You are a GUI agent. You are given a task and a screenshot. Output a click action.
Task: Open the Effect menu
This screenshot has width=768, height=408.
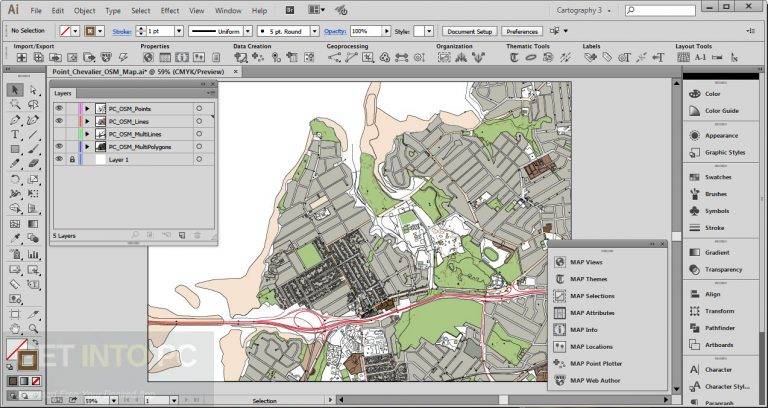click(170, 10)
